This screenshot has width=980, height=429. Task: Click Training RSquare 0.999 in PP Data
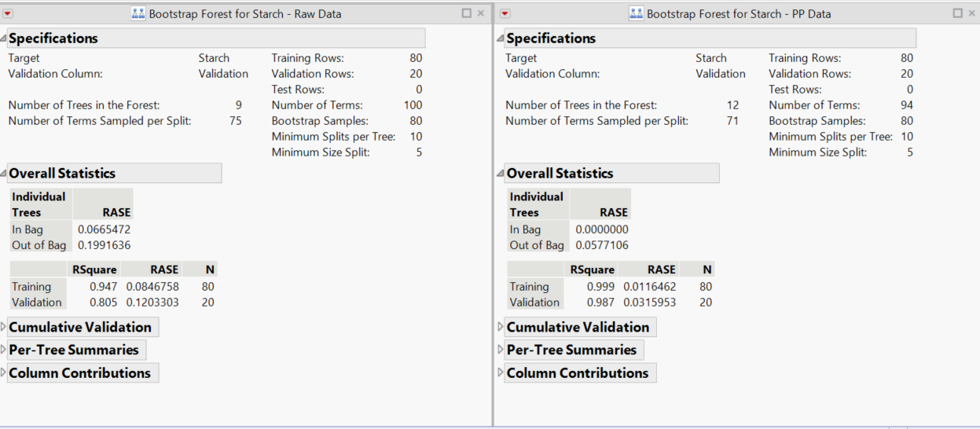[x=601, y=286]
